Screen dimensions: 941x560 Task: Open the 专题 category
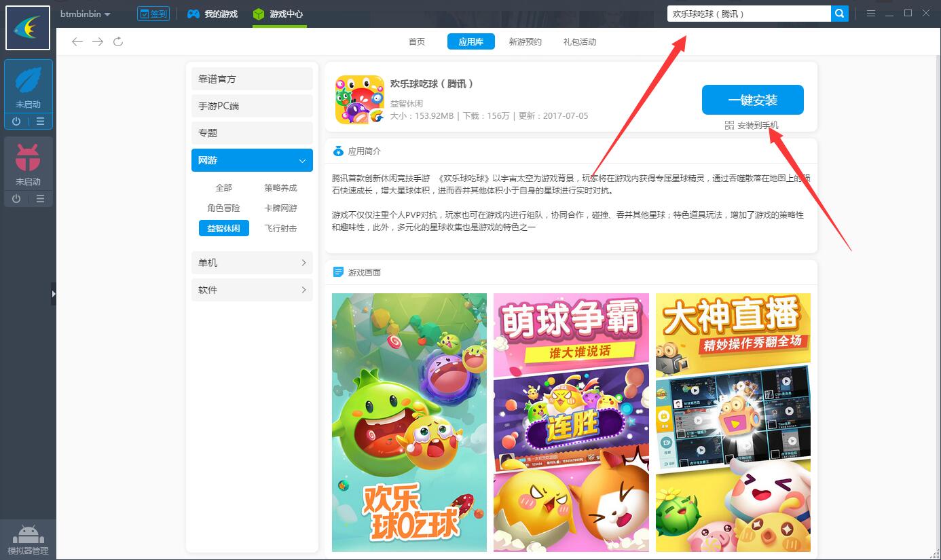click(x=252, y=133)
